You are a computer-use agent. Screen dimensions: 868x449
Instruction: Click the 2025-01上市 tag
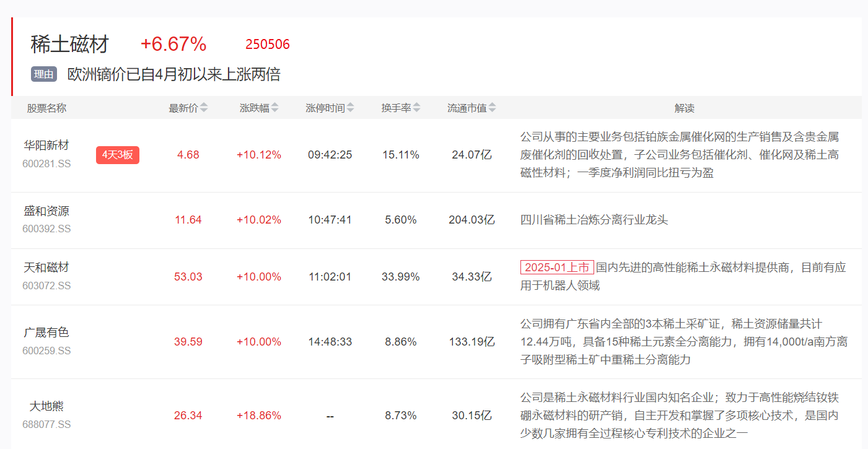point(557,268)
